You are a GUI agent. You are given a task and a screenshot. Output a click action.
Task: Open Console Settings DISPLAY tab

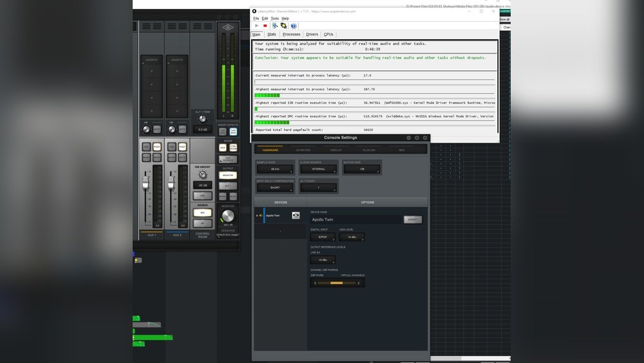pos(336,150)
